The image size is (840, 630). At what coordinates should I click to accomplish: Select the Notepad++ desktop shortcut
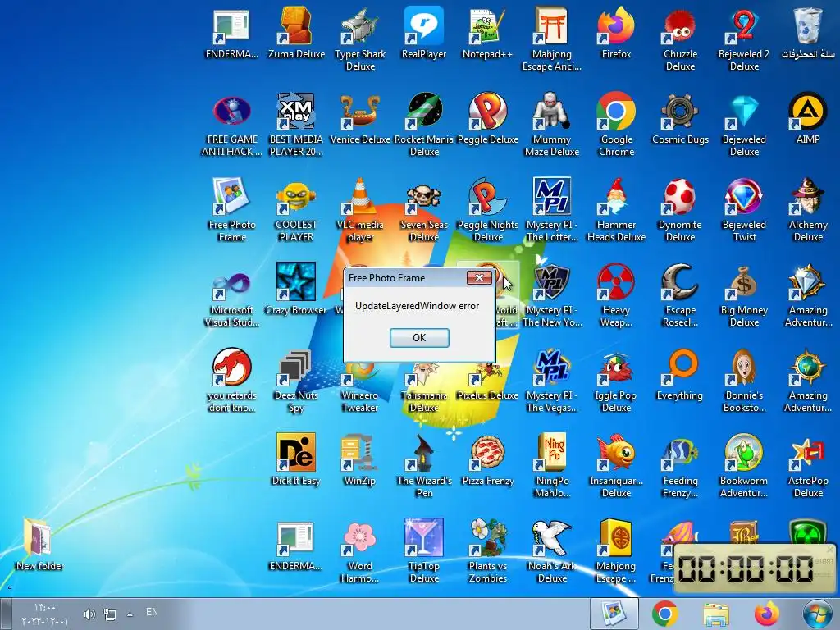487,33
